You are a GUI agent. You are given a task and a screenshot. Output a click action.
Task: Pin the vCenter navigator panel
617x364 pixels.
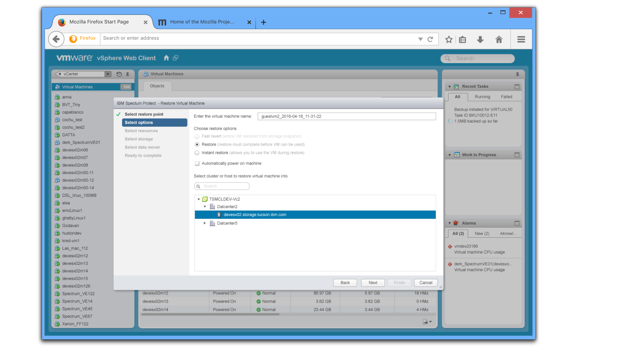128,74
